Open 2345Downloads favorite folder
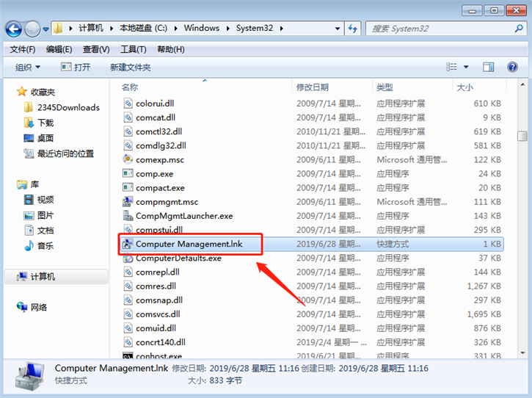This screenshot has height=398, width=532. [x=62, y=107]
